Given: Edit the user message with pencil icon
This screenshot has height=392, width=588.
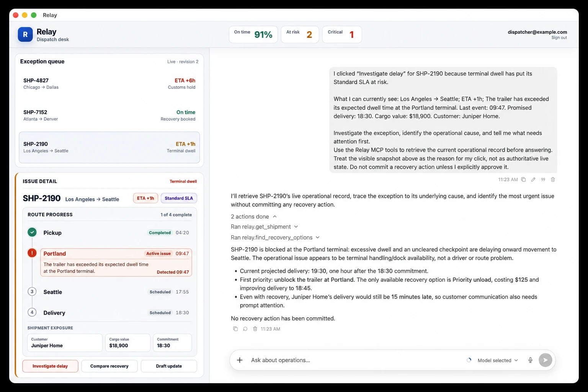Looking at the screenshot, I should pos(533,180).
